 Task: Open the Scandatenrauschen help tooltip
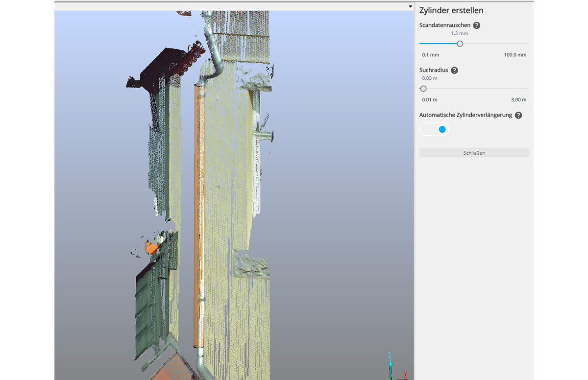pyautogui.click(x=476, y=25)
